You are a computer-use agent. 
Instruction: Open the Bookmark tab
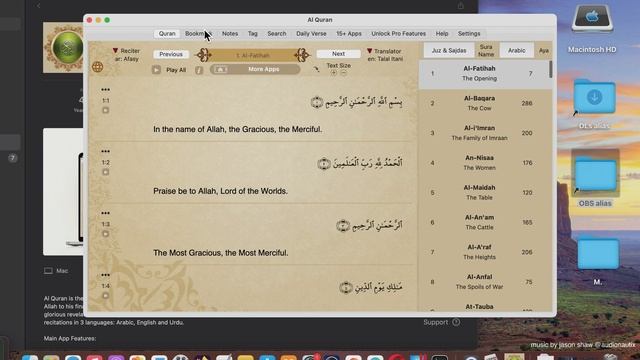coord(198,33)
